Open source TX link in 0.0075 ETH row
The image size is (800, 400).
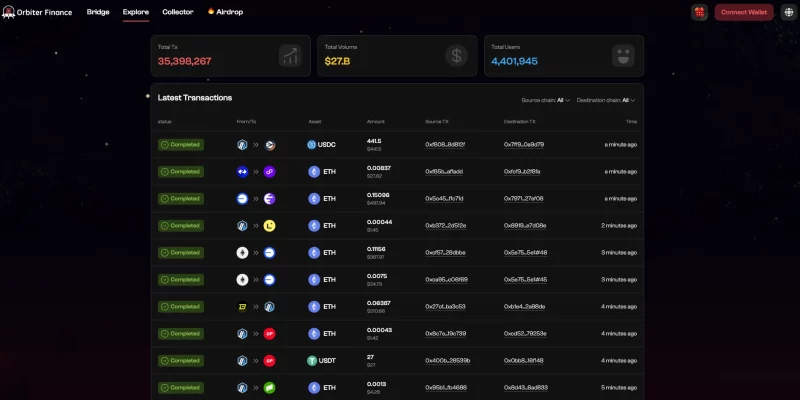pyautogui.click(x=446, y=280)
